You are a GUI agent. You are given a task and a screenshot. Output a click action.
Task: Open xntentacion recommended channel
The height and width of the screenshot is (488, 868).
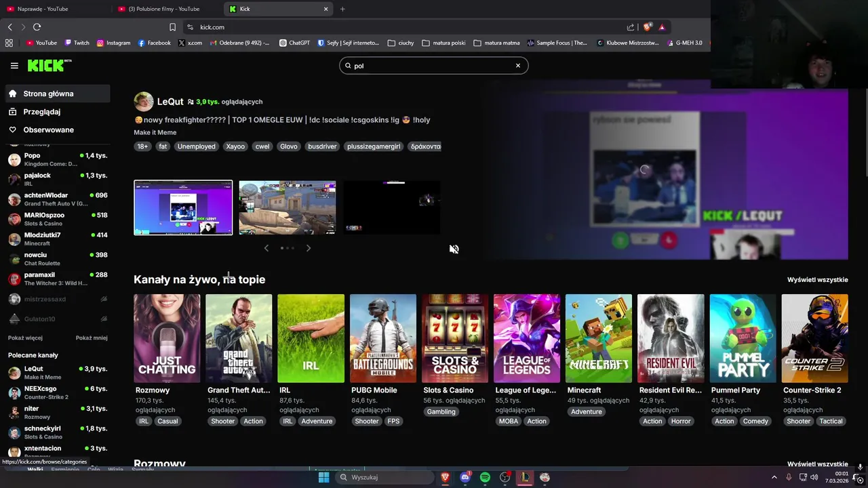click(x=58, y=451)
